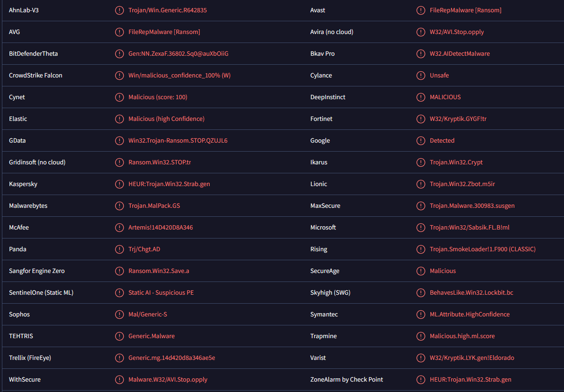Viewport: 564px width, 392px height.
Task: Click the BehavesLike.Win32.Lockbit.bc detection name
Action: (471, 292)
